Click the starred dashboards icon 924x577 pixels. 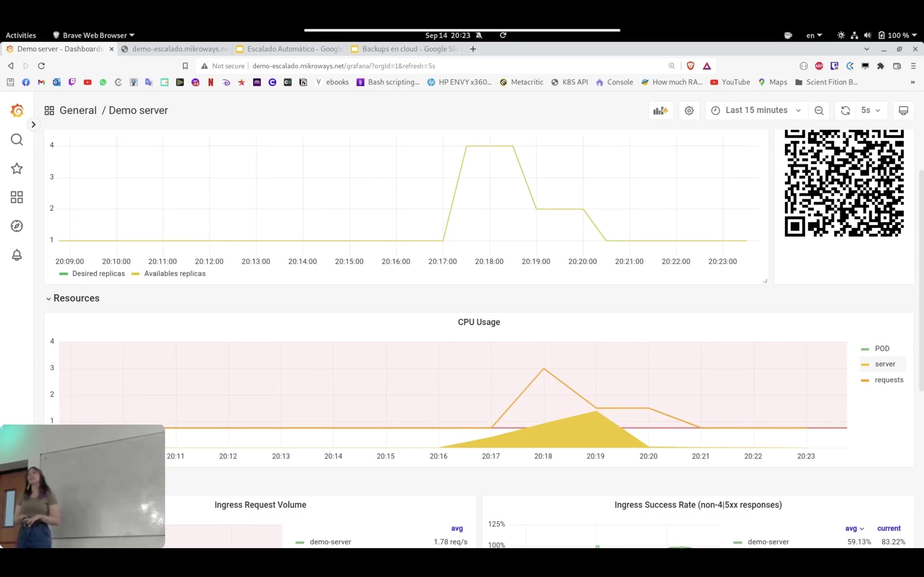17,168
